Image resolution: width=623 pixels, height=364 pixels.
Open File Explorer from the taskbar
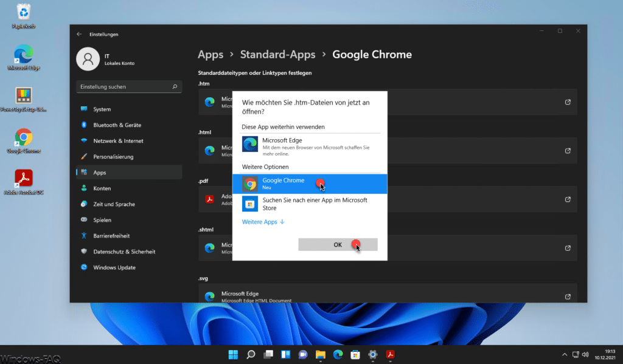click(x=321, y=354)
